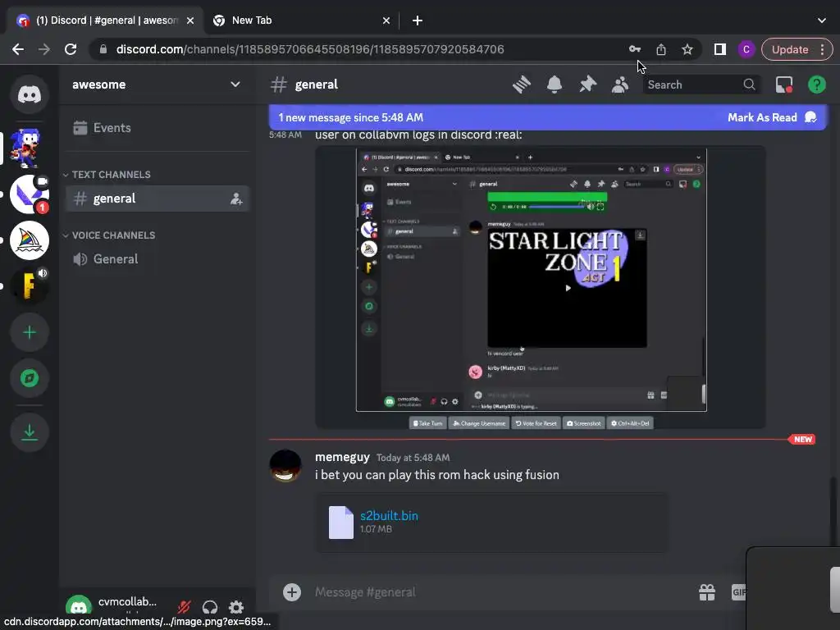Close the New Tab browser tab
This screenshot has height=630, width=840.
click(x=386, y=21)
